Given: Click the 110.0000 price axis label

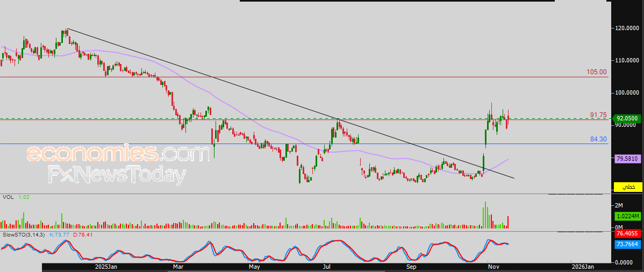Looking at the screenshot, I should [627, 60].
